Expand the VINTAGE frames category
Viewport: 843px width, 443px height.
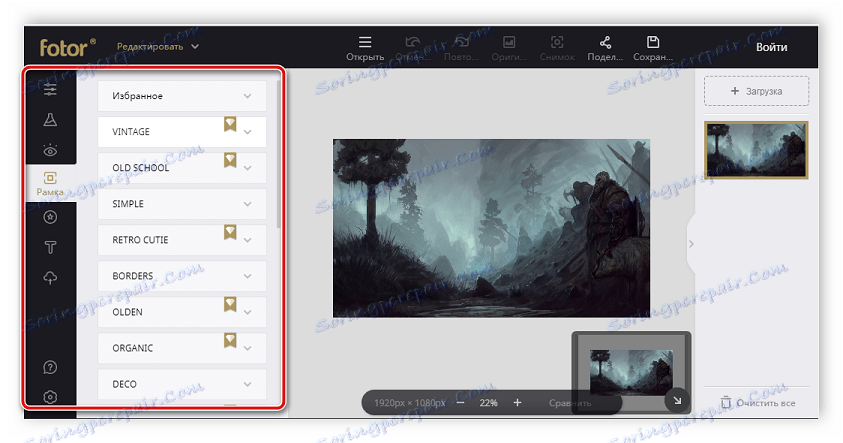182,132
